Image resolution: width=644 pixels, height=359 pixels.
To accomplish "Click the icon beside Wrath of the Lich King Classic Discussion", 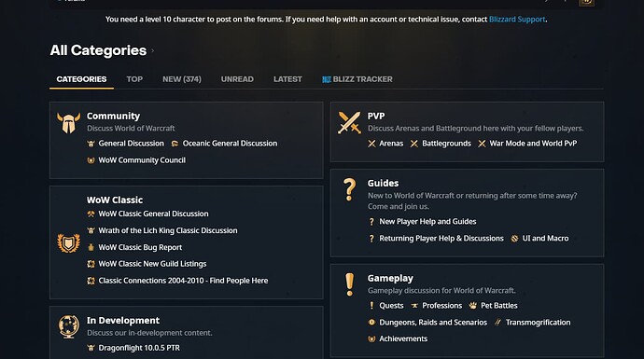I will click(91, 230).
